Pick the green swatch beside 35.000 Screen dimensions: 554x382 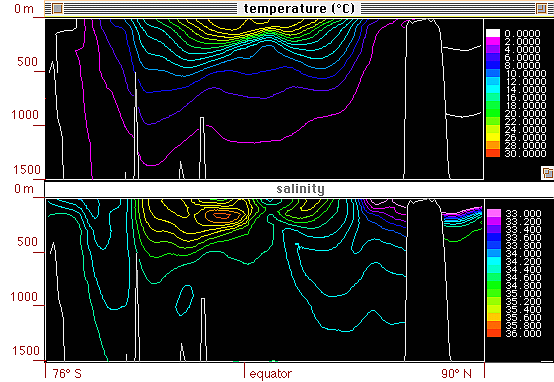tap(494, 293)
